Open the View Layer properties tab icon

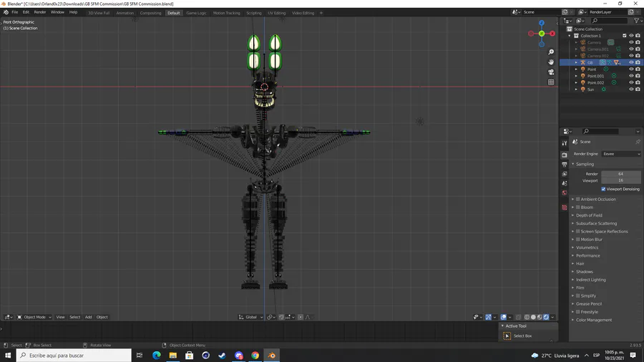(x=565, y=174)
